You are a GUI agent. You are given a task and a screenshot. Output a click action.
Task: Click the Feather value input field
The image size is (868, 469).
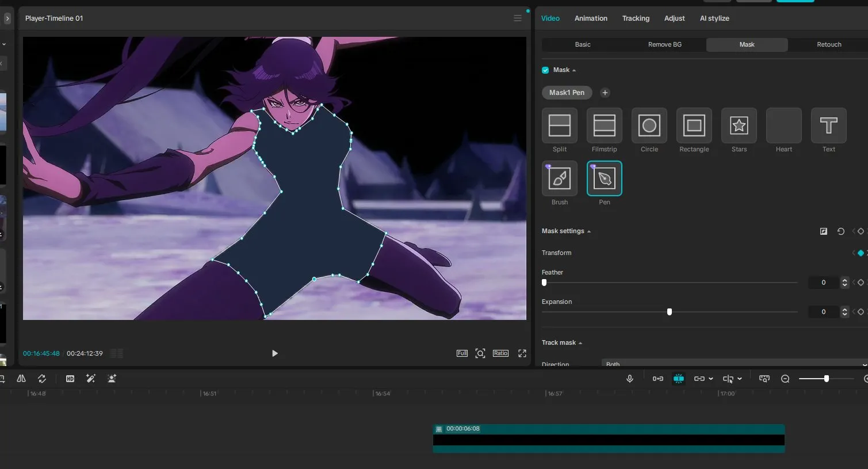pyautogui.click(x=824, y=283)
